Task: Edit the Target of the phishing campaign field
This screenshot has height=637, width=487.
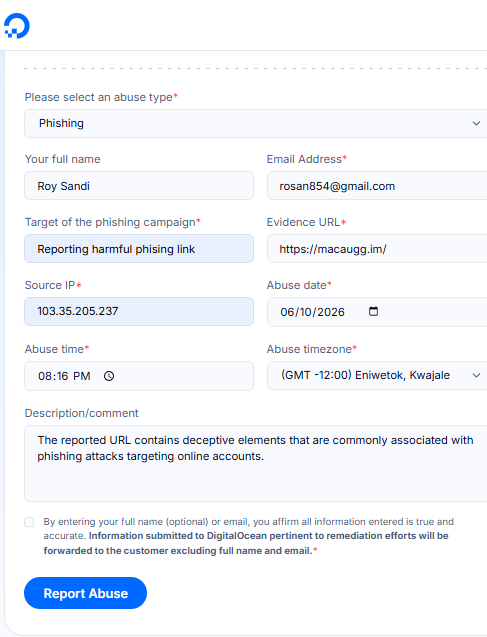Action: (139, 249)
